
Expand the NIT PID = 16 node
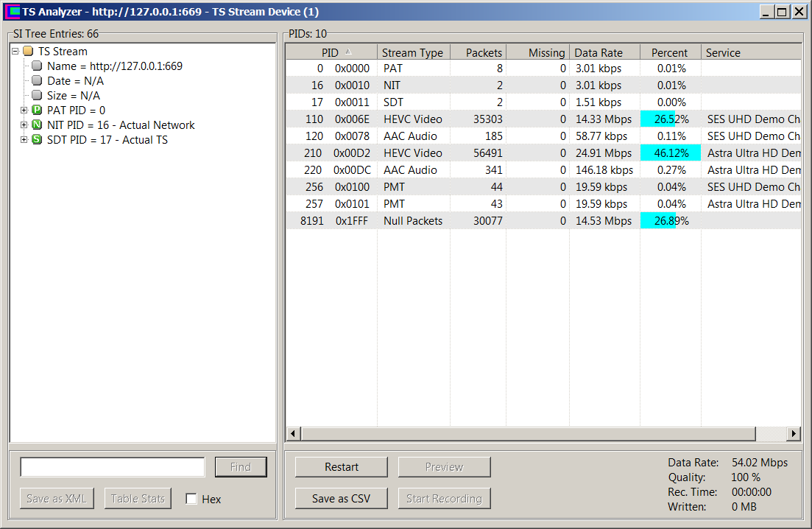coord(24,125)
